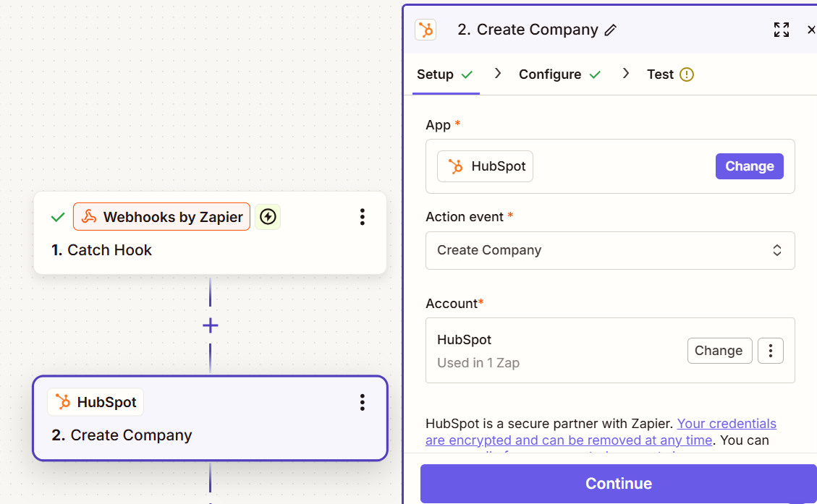Click the HubSpot app chip in the App field
817x504 pixels.
click(485, 166)
